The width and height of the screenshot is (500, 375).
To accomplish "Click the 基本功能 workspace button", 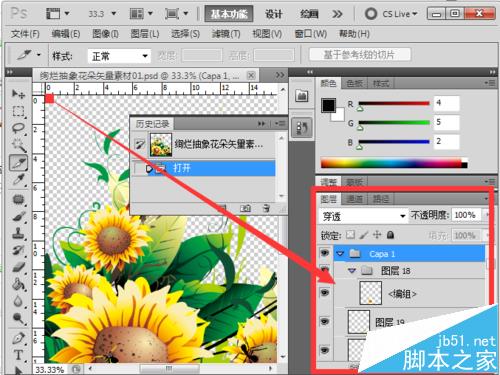I will coord(229,14).
